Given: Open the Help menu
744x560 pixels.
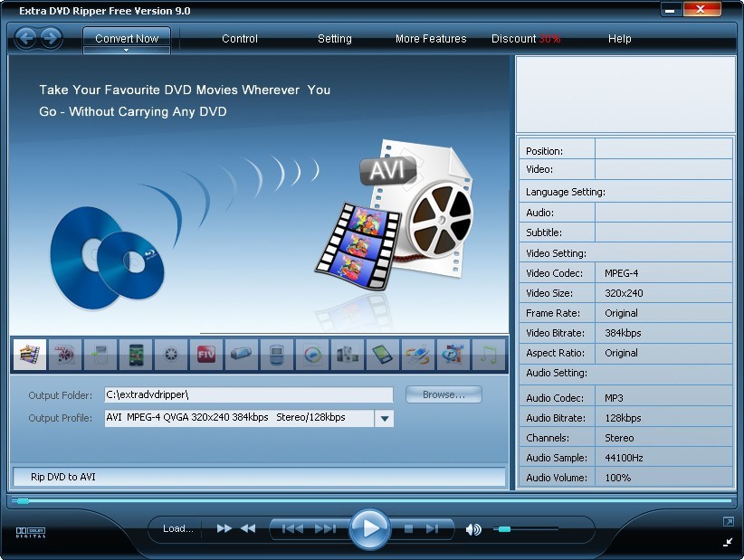Looking at the screenshot, I should (x=620, y=38).
